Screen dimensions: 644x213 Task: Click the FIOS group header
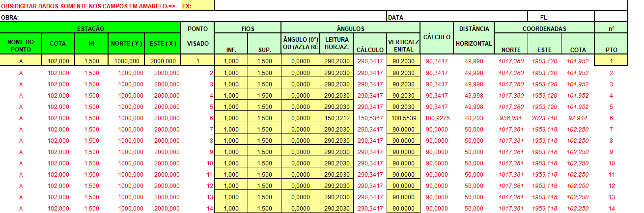[x=248, y=28]
